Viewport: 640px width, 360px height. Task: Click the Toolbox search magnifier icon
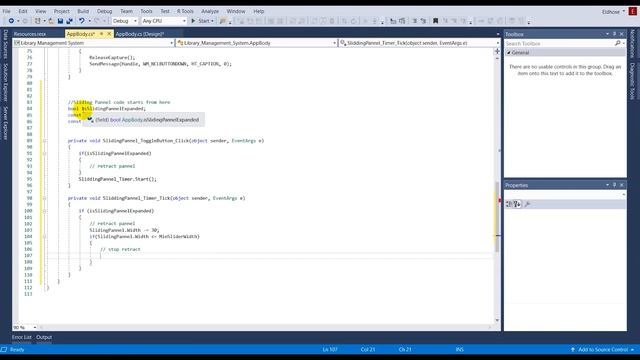618,43
